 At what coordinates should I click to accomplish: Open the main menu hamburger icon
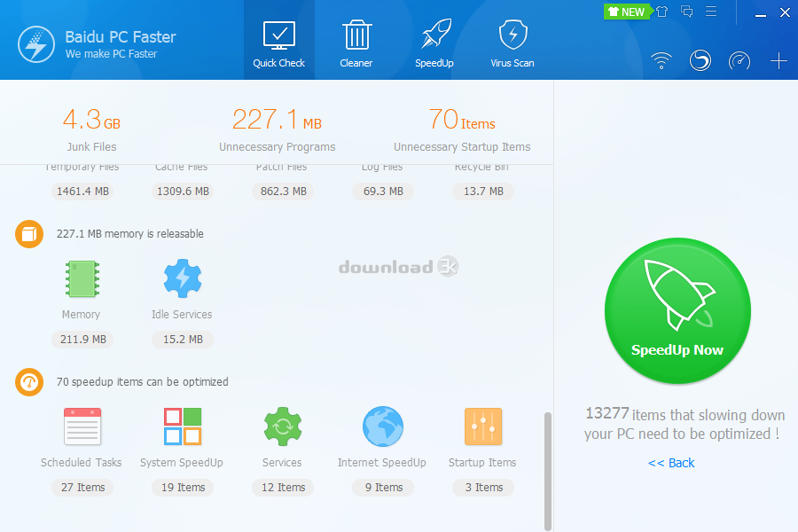coord(711,12)
